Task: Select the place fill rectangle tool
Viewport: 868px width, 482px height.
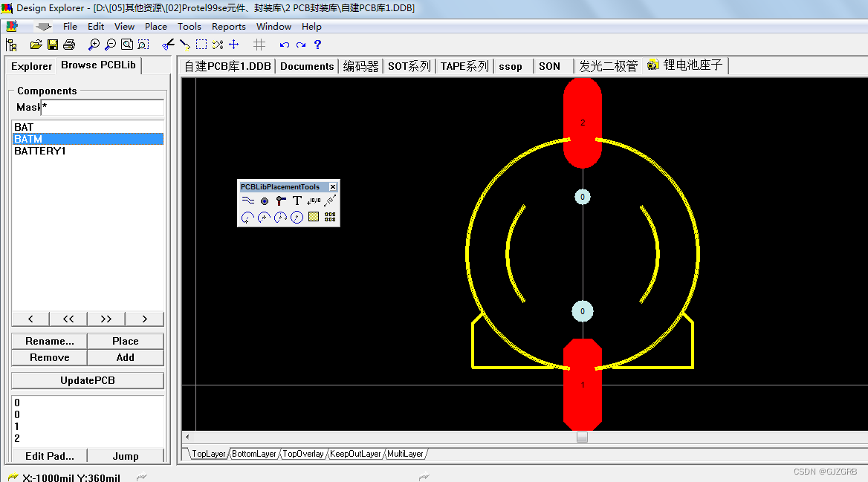Action: click(x=314, y=217)
